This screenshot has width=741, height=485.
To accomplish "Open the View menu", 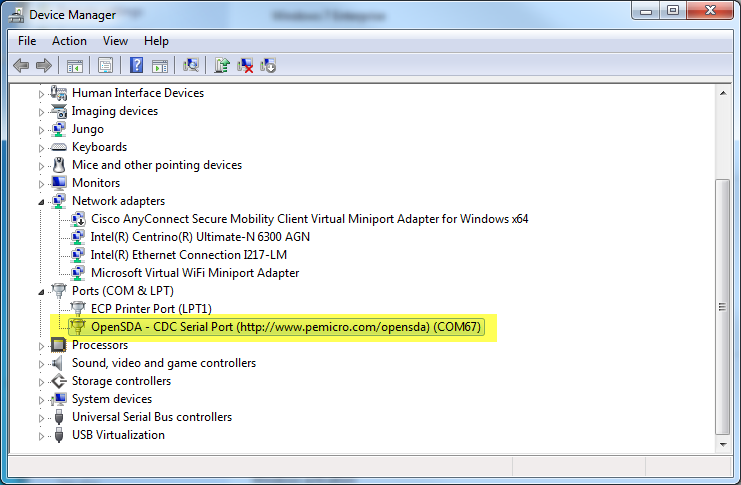I will pos(115,41).
